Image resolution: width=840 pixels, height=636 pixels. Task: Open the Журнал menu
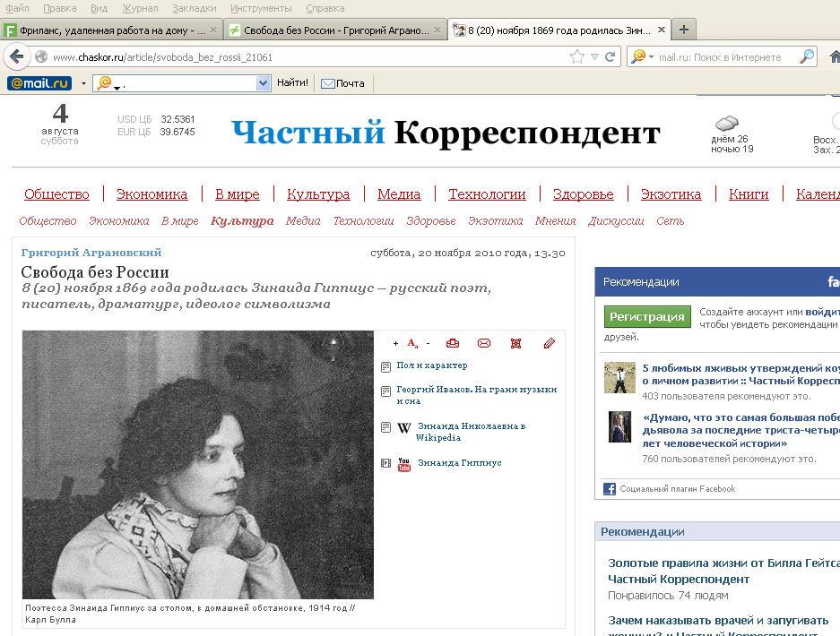click(140, 9)
